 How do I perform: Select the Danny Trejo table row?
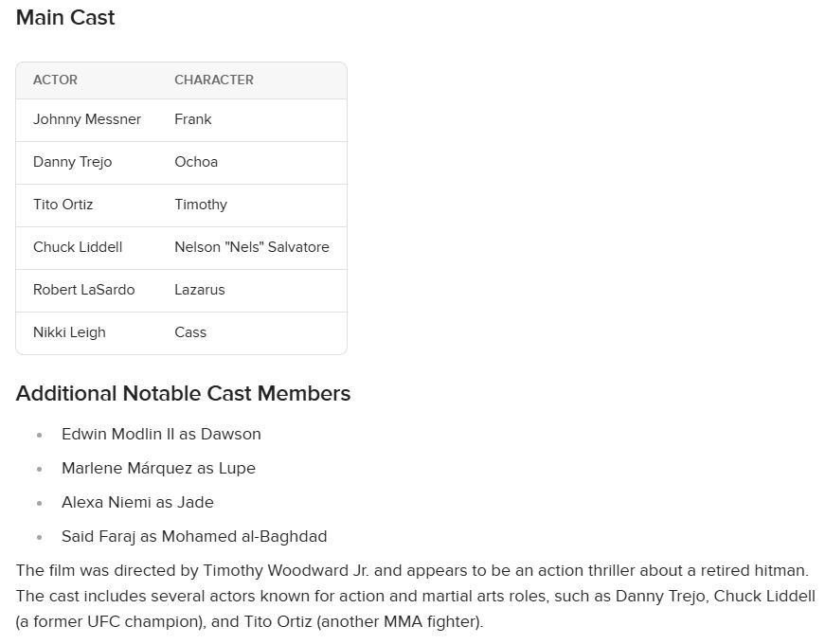(182, 163)
